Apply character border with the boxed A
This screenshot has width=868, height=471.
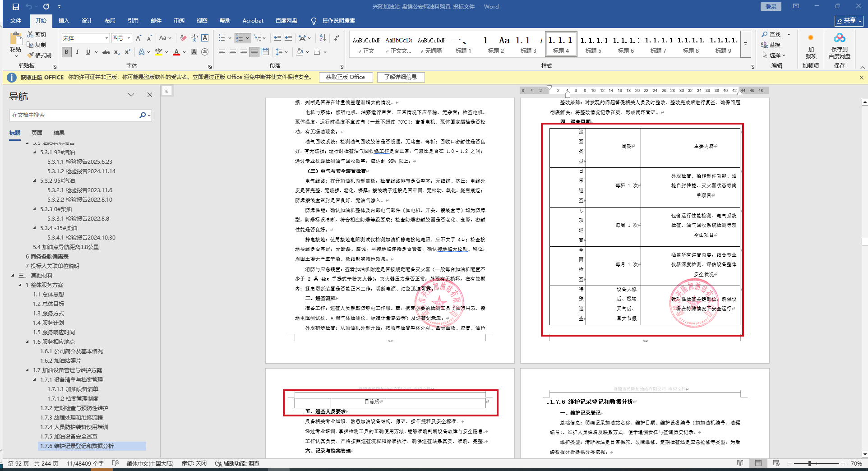coord(205,38)
